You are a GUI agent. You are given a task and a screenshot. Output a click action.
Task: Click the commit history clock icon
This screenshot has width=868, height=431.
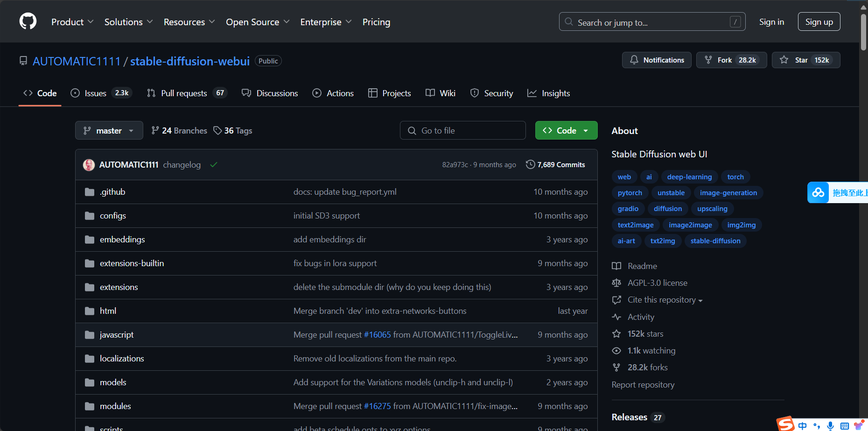click(530, 164)
